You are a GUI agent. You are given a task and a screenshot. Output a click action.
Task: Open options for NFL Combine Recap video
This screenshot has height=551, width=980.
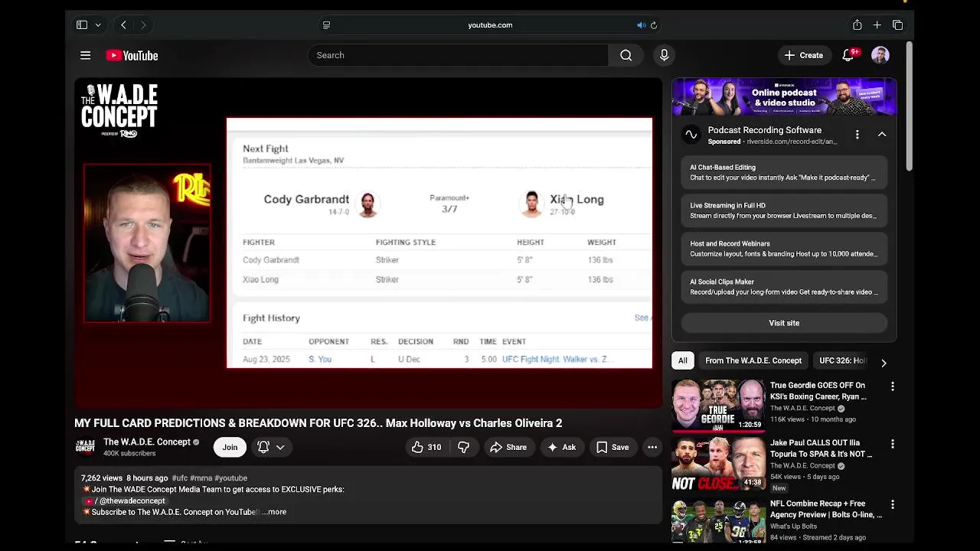point(892,504)
